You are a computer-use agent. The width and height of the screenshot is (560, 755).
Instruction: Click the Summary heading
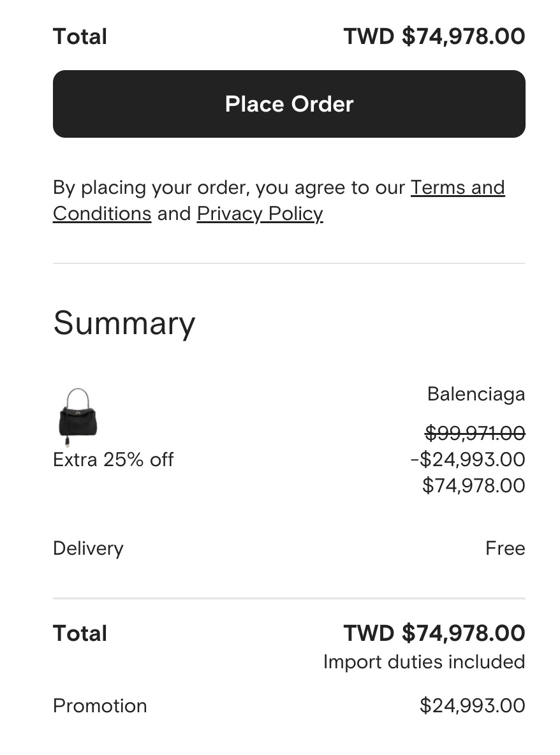pyautogui.click(x=124, y=323)
